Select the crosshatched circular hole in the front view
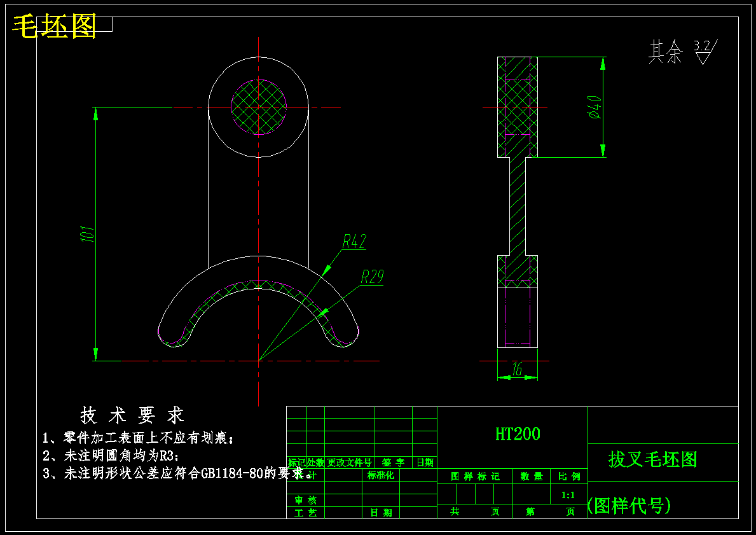Screen dimensions: 756x535 tap(258, 107)
